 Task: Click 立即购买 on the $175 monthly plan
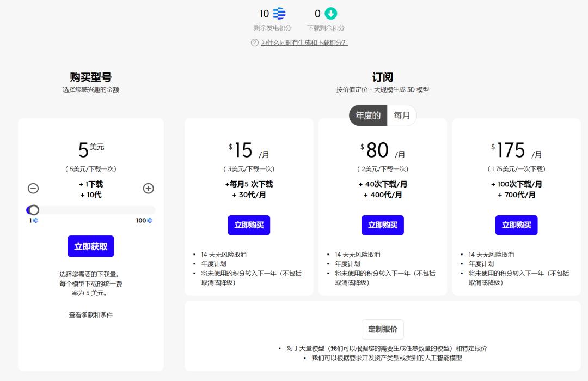(x=516, y=225)
